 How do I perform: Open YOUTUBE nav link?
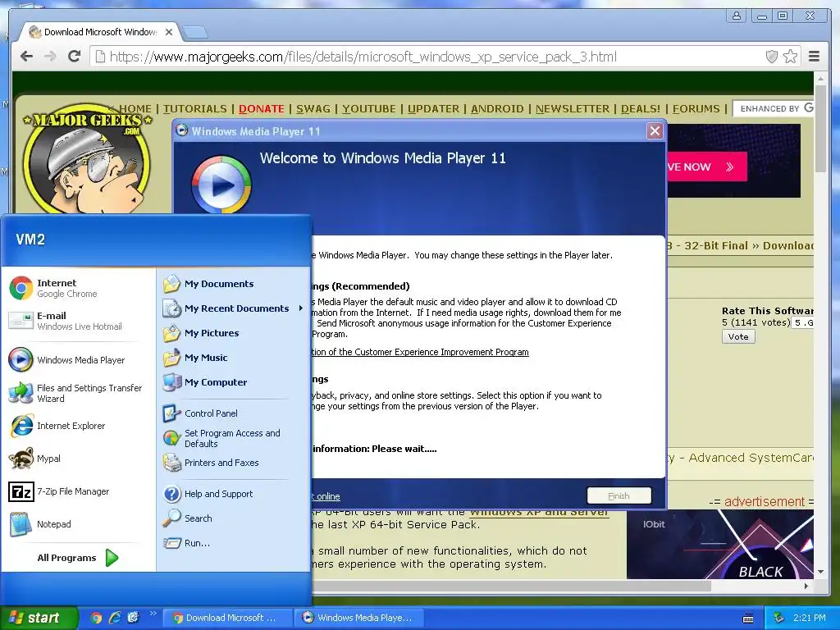(369, 109)
